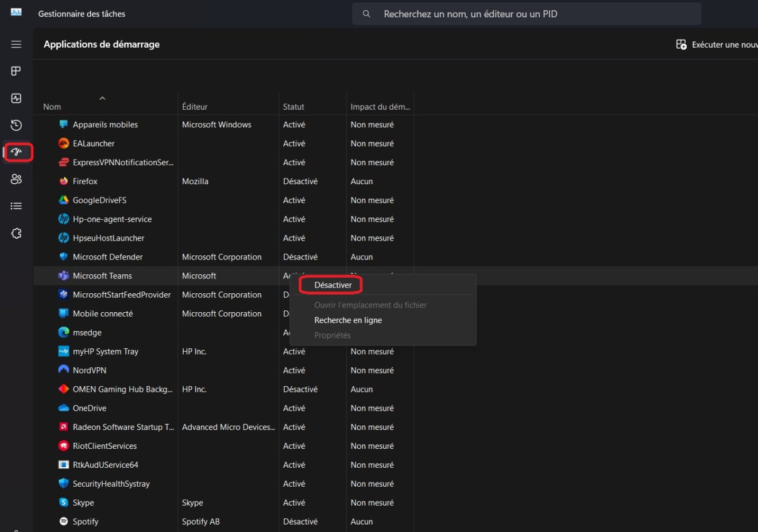Click Exécuter une nouvelle tâche button

point(718,45)
